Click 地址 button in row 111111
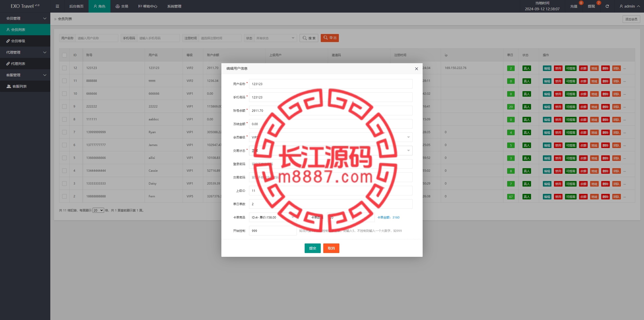 click(x=594, y=120)
